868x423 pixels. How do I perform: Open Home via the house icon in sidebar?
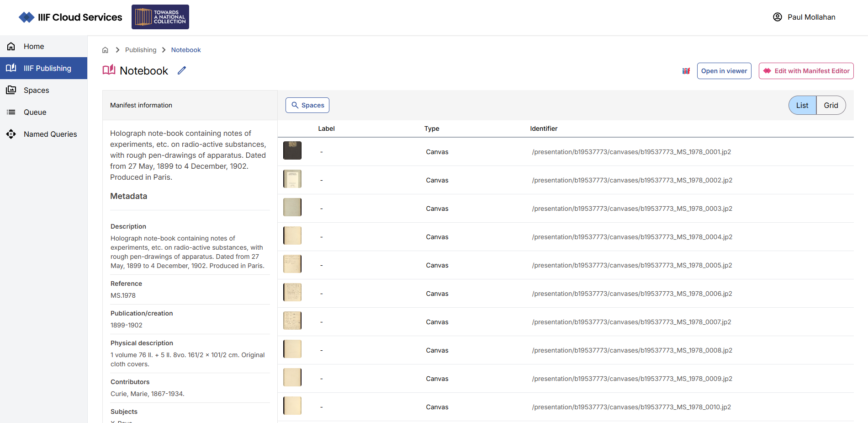(11, 46)
